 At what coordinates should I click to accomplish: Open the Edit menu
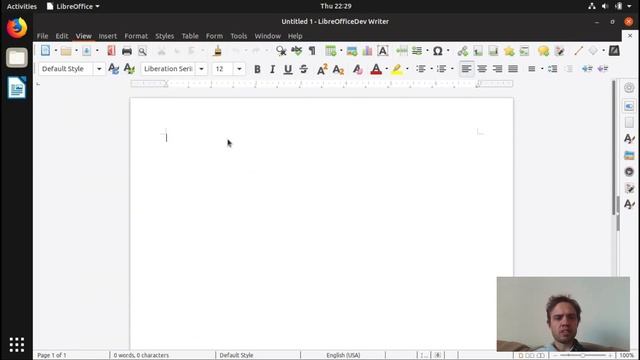[62, 36]
